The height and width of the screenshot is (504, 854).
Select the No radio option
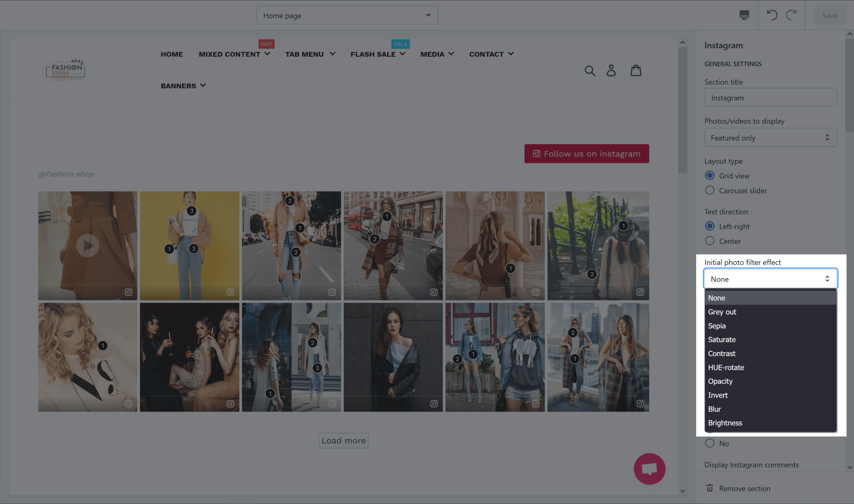[x=710, y=443]
